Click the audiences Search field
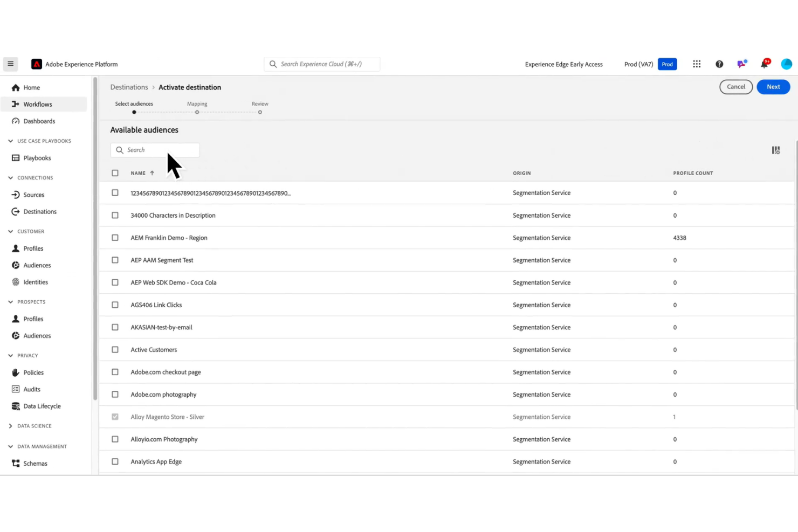Image resolution: width=798 pixels, height=532 pixels. [155, 149]
